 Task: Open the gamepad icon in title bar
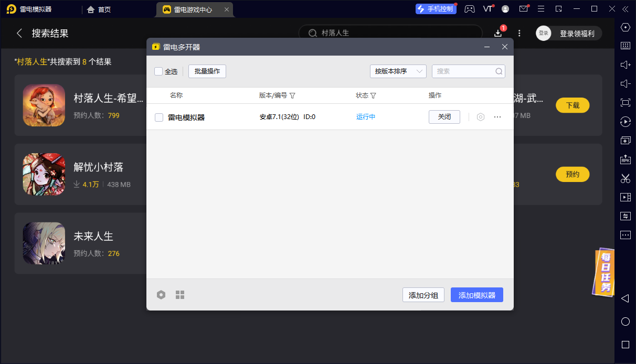coord(470,9)
